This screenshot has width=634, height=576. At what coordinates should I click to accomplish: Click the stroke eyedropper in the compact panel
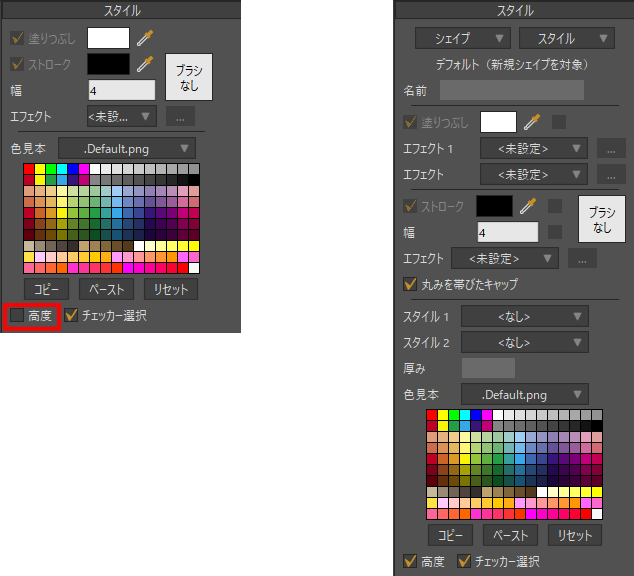click(x=146, y=65)
